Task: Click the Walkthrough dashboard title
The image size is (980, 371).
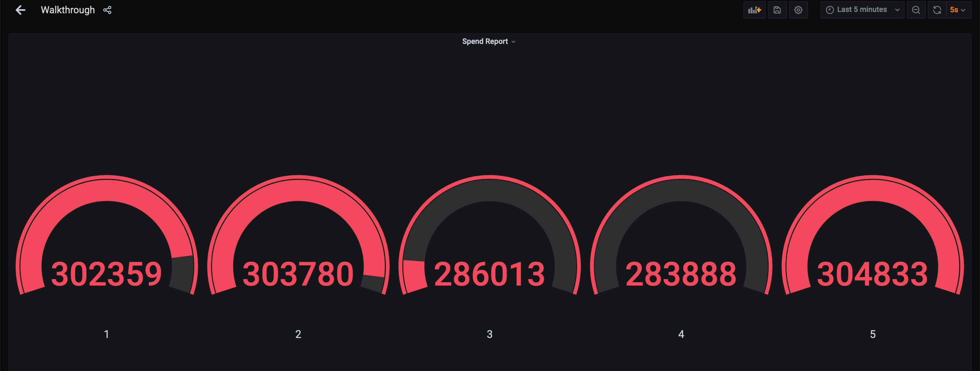Action: click(x=68, y=10)
